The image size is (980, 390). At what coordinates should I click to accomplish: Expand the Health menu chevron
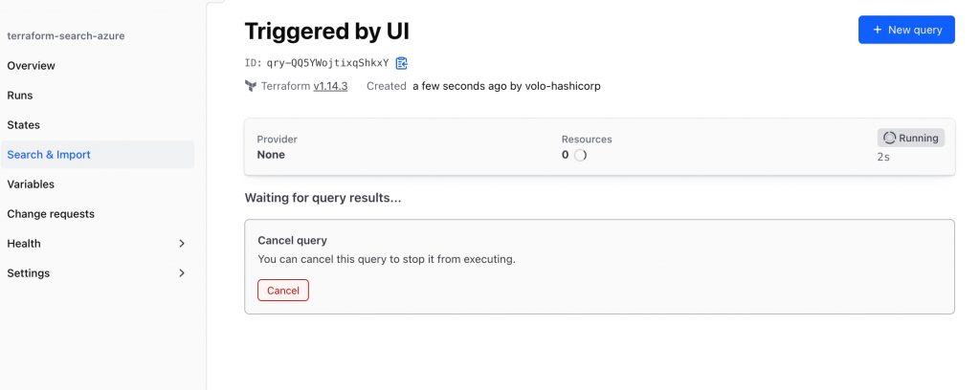coord(182,244)
